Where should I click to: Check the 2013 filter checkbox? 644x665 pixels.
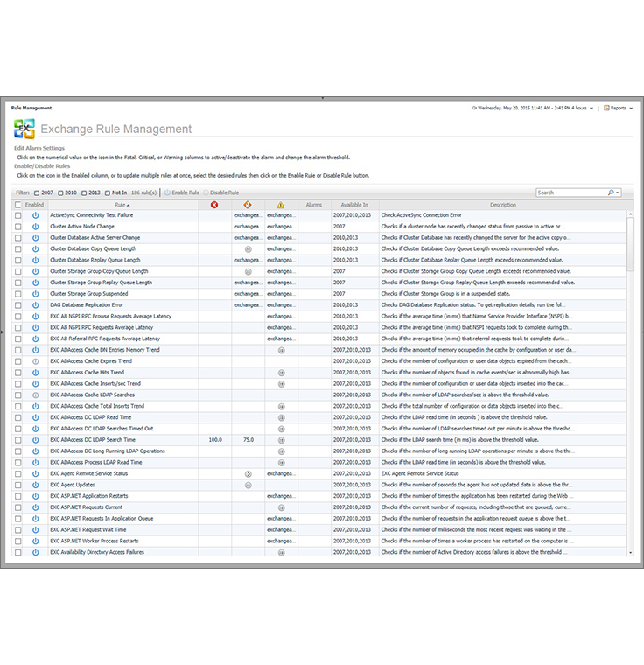click(84, 193)
